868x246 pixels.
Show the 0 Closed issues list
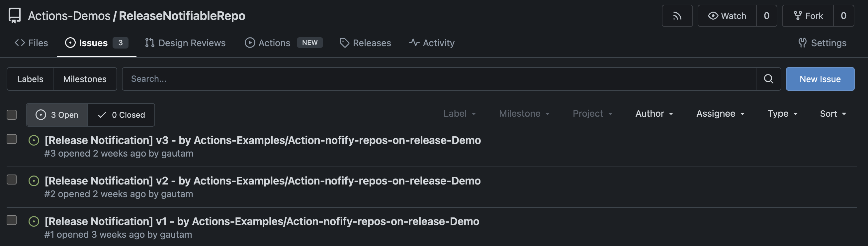point(121,115)
